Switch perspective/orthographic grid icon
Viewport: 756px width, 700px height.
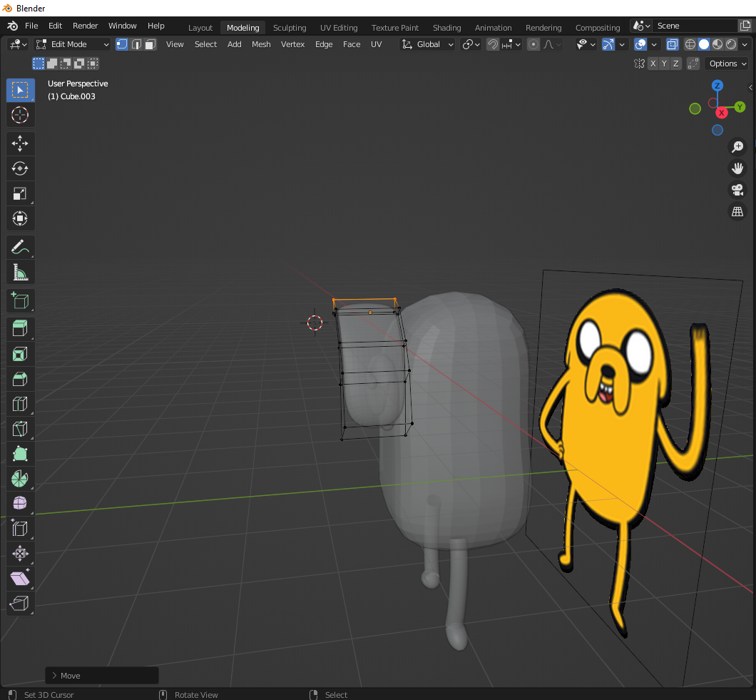tap(737, 212)
